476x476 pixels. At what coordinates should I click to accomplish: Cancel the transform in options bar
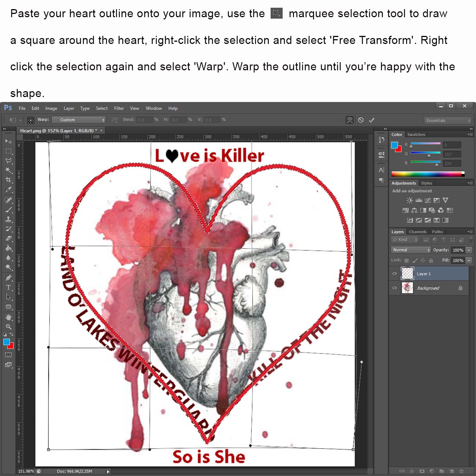361,120
